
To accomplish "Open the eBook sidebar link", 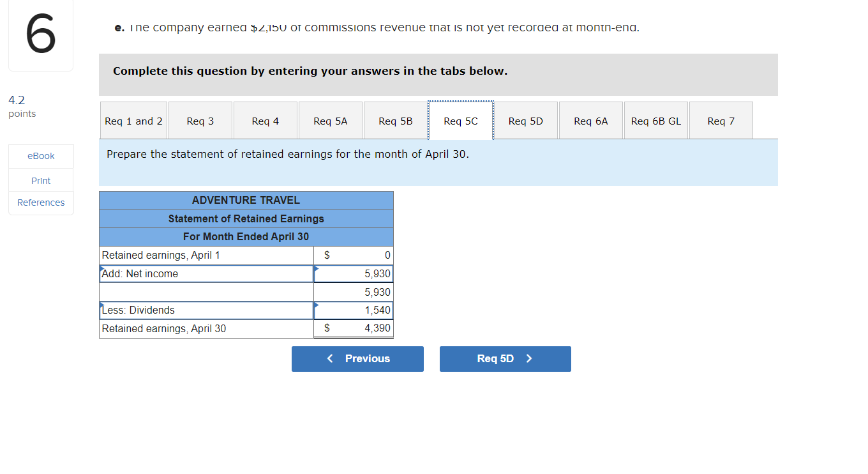I will [41, 155].
